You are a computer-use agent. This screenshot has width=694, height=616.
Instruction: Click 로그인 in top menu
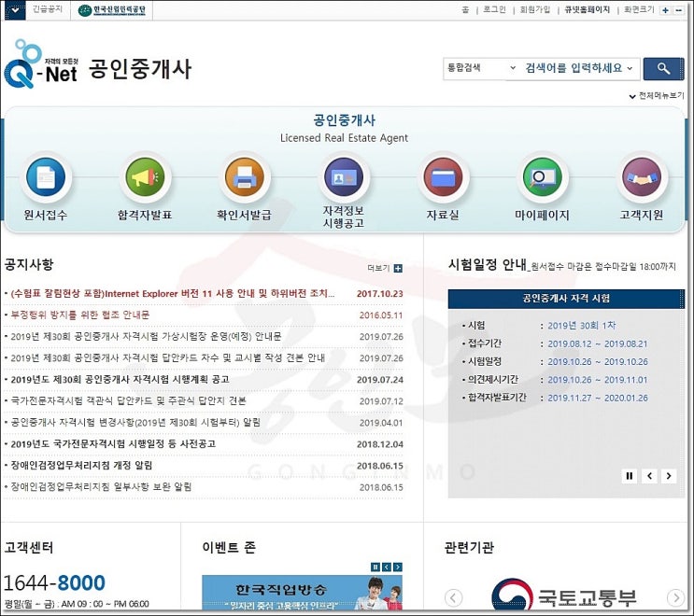[494, 9]
